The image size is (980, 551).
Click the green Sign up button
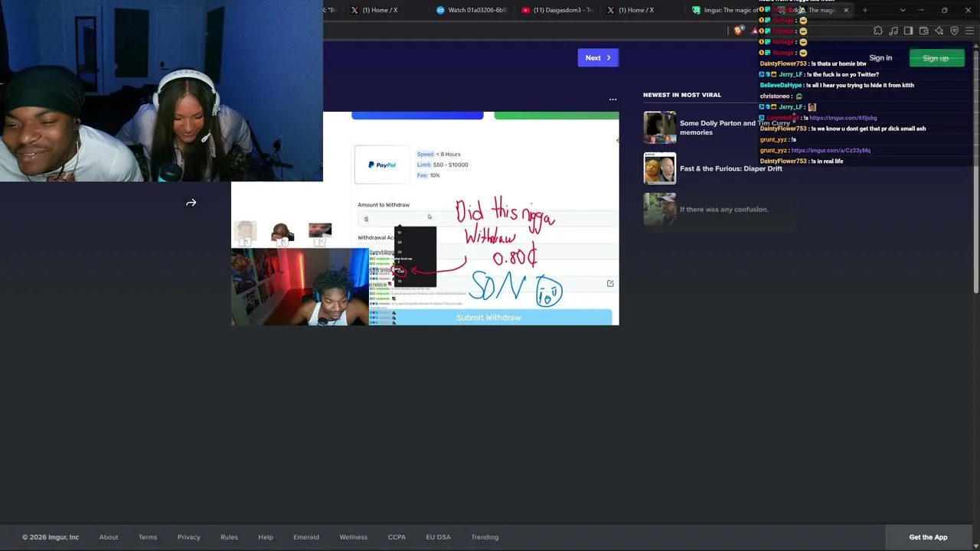pos(936,58)
